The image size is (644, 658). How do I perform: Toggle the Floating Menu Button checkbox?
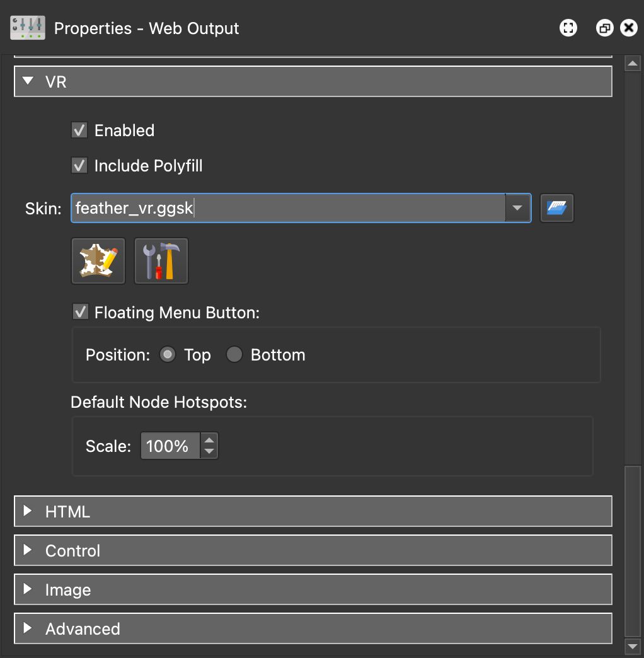(80, 311)
